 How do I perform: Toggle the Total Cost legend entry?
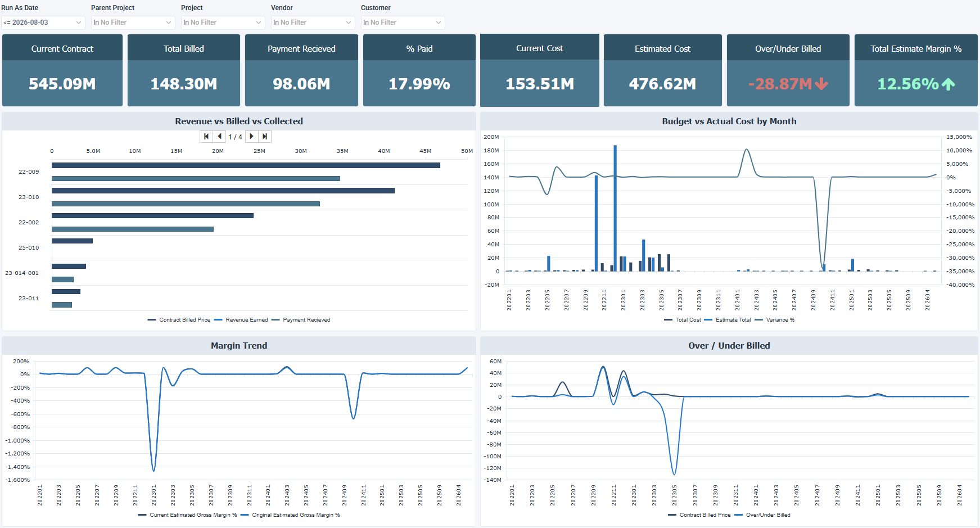click(683, 320)
